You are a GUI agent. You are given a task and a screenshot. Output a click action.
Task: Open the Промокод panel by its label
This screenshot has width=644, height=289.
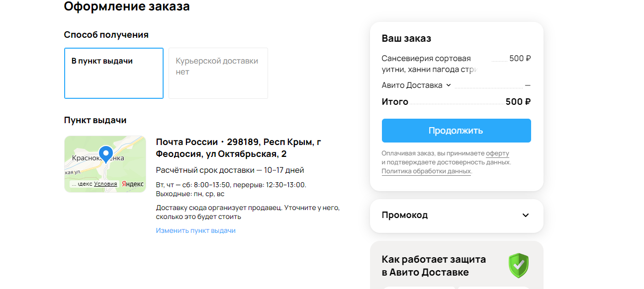click(x=405, y=215)
